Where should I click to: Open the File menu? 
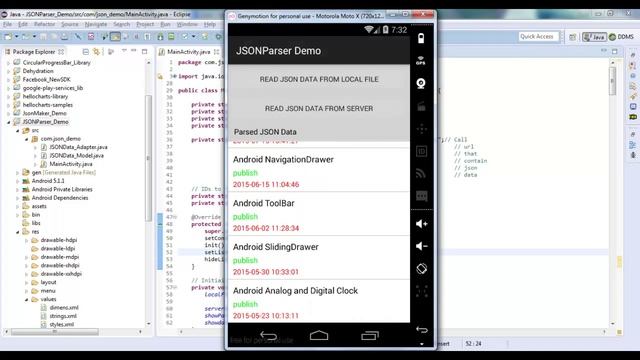7,24
